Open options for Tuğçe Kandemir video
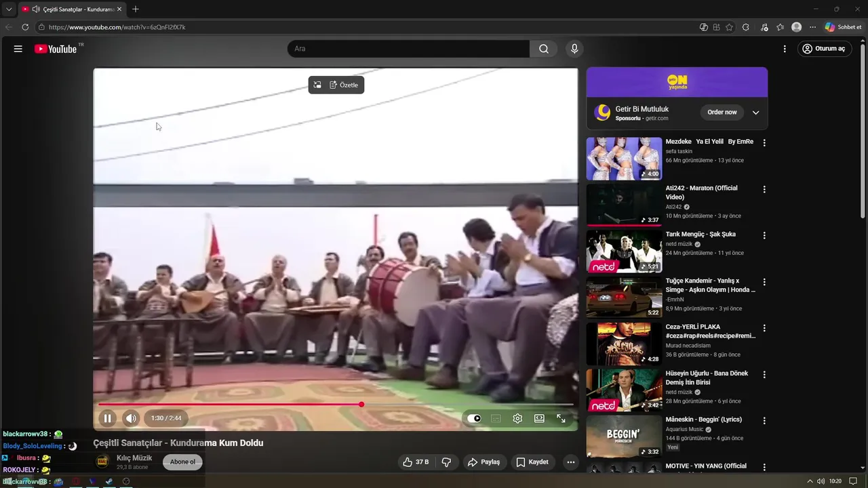The width and height of the screenshot is (868, 488). click(764, 282)
